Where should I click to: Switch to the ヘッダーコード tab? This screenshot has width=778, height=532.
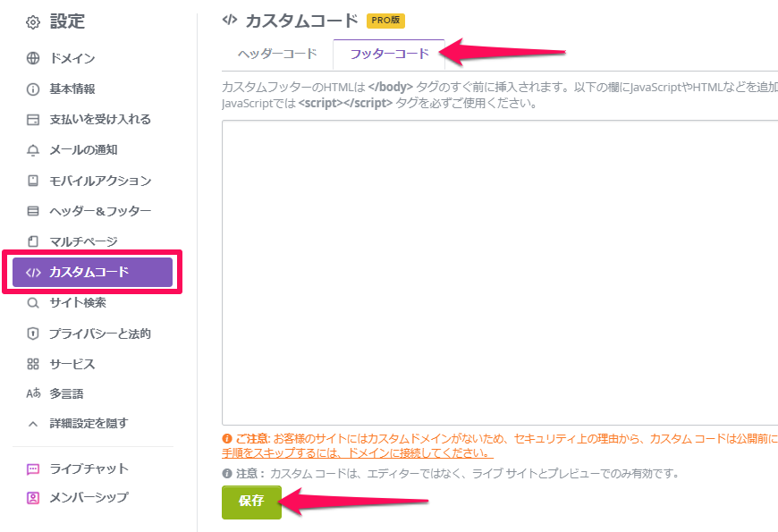pos(277,54)
